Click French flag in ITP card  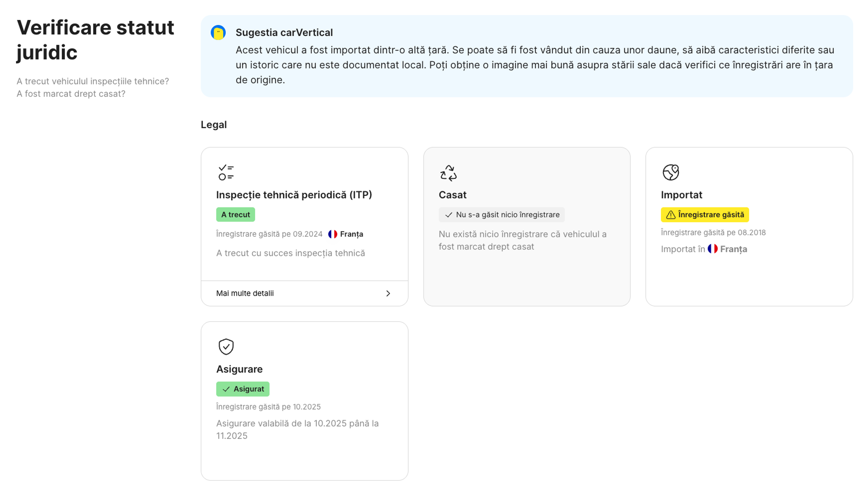coord(333,234)
